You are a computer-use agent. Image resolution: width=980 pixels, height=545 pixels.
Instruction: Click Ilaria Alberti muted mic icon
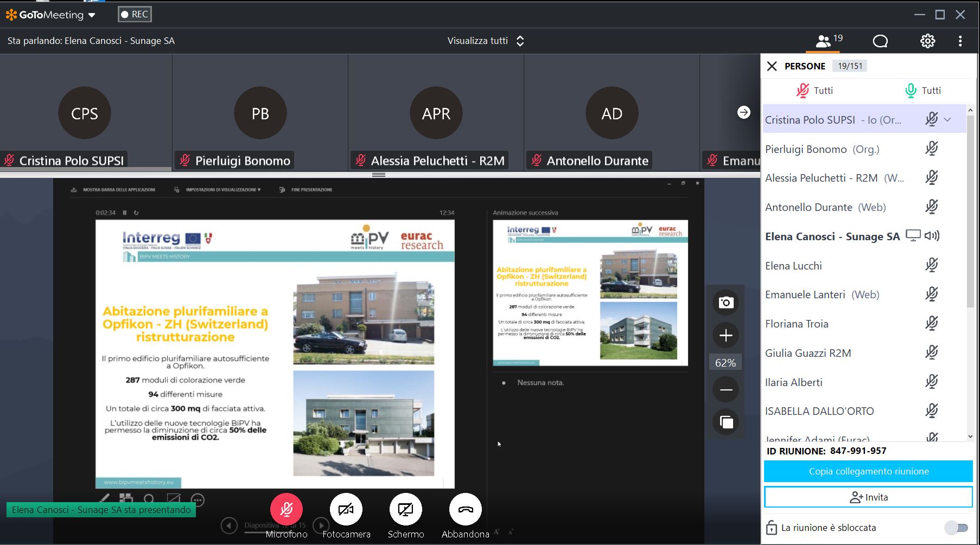[x=932, y=382]
